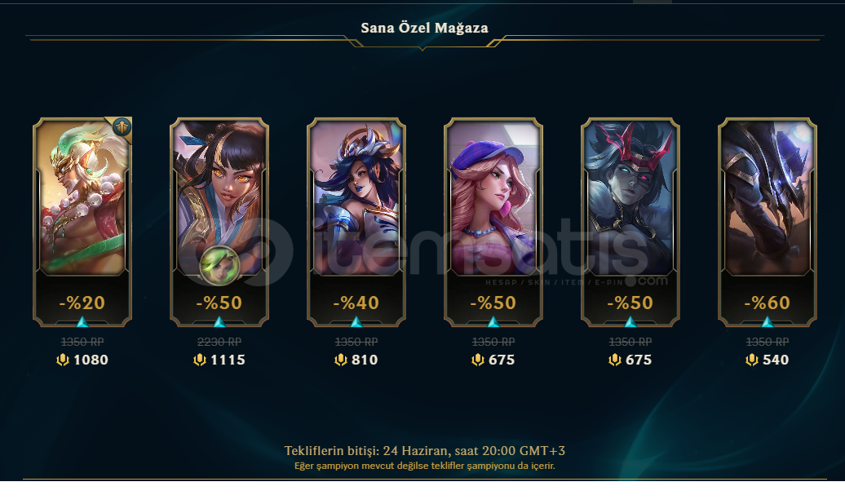Click the Sana Özel Mağaza title
Viewport: 845px width, 504px height.
[424, 28]
